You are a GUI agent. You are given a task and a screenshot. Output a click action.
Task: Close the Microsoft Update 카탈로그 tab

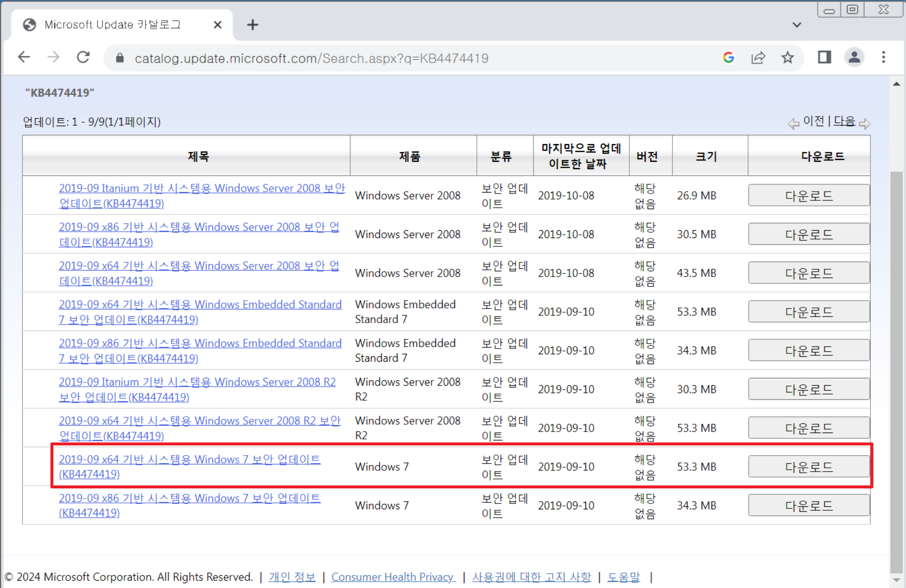tap(218, 25)
